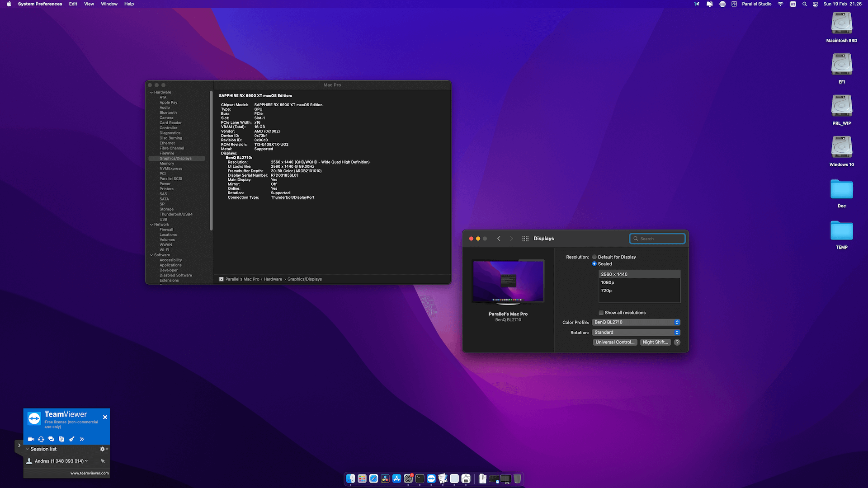Open Control Center in the menu bar
This screenshot has width=868, height=488.
[816, 4]
